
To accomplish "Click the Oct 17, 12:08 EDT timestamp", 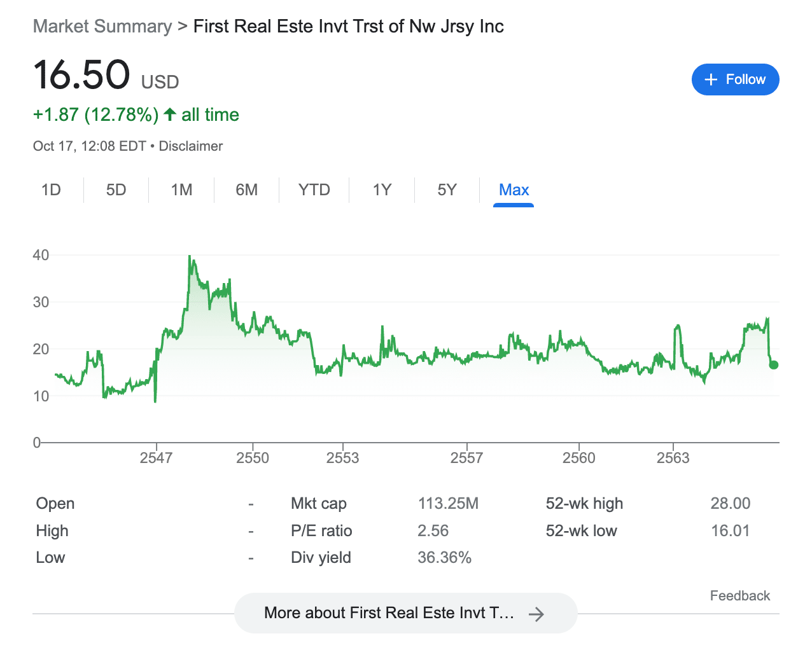I will [90, 146].
